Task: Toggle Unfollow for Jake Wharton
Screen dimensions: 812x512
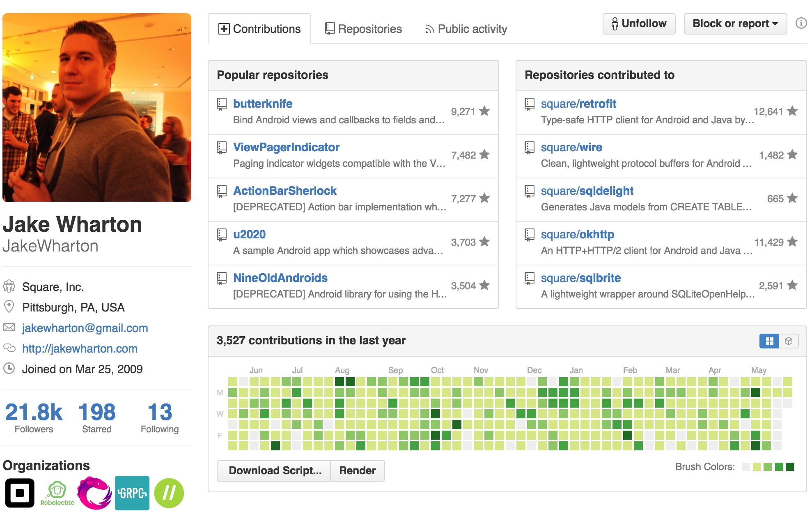Action: click(x=639, y=24)
